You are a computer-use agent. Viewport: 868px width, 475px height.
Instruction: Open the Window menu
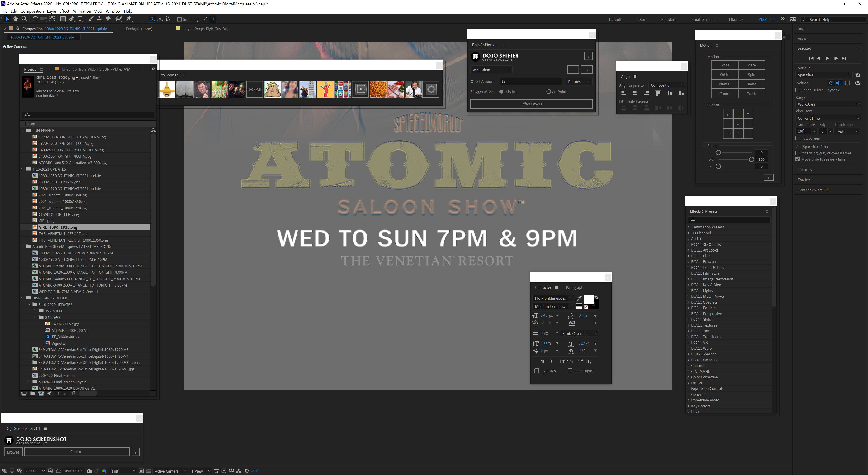pos(113,11)
